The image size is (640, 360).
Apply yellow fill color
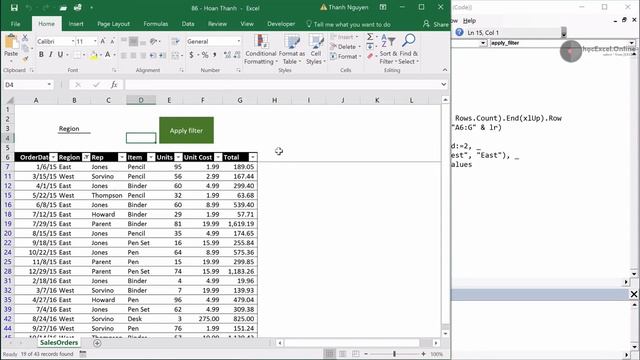(x=94, y=55)
